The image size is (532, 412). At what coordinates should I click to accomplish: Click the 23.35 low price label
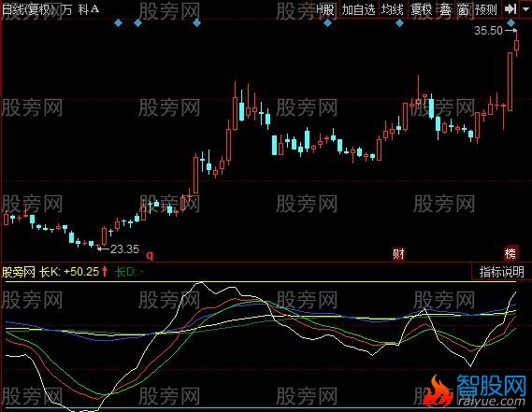[x=125, y=249]
